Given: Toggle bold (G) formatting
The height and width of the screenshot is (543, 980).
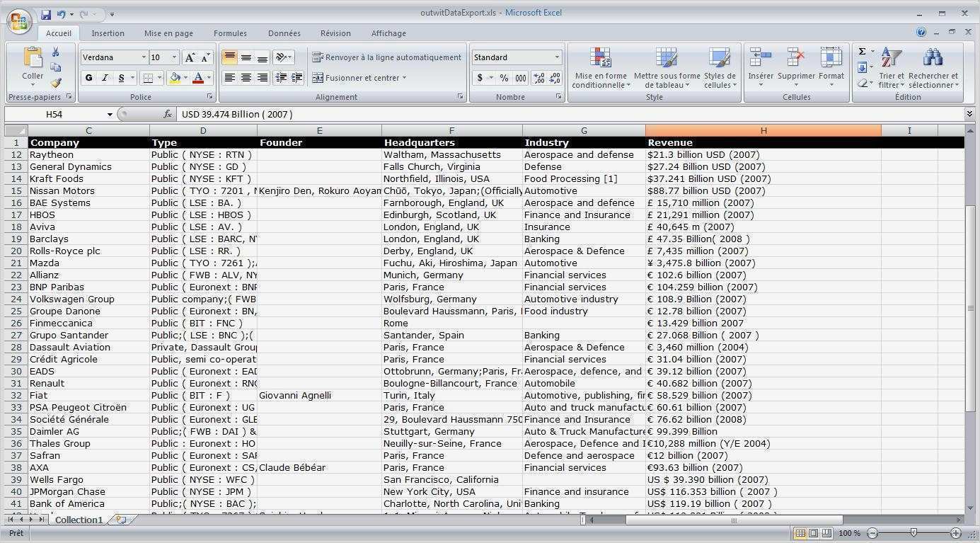Looking at the screenshot, I should (x=88, y=78).
